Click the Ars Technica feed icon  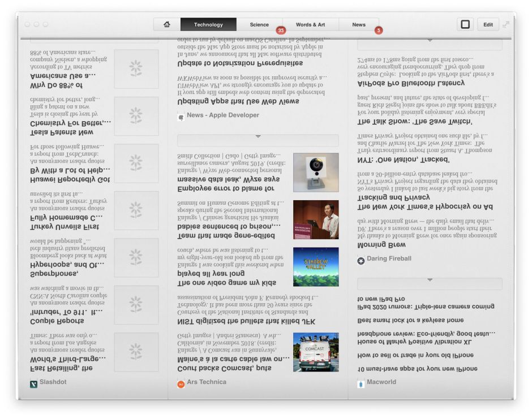[x=181, y=383]
